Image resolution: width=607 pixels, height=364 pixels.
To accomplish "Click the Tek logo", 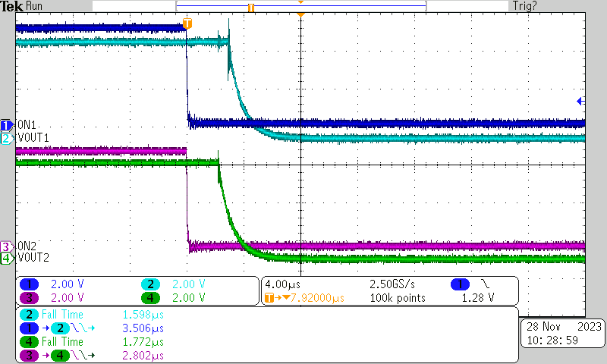I will 11,6.
